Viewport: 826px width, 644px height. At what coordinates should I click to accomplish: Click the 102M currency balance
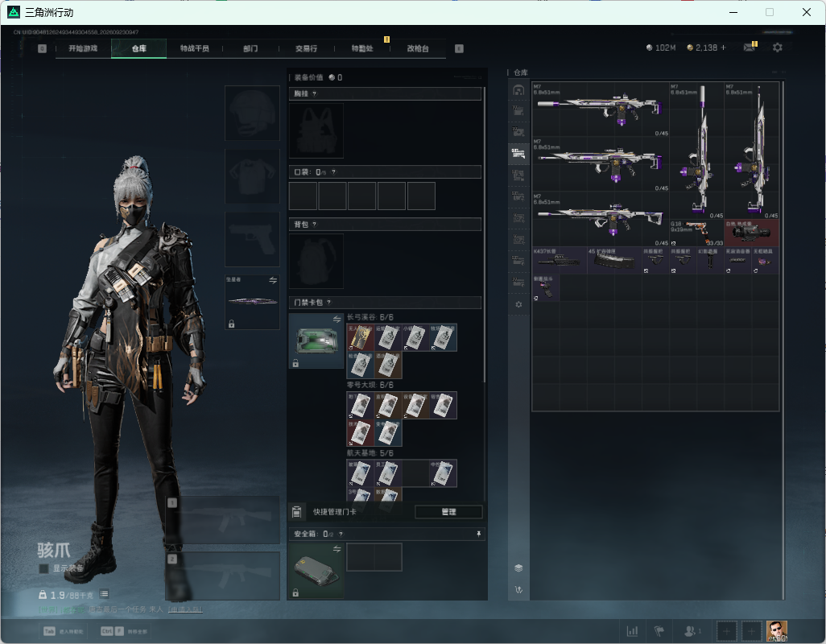point(661,48)
